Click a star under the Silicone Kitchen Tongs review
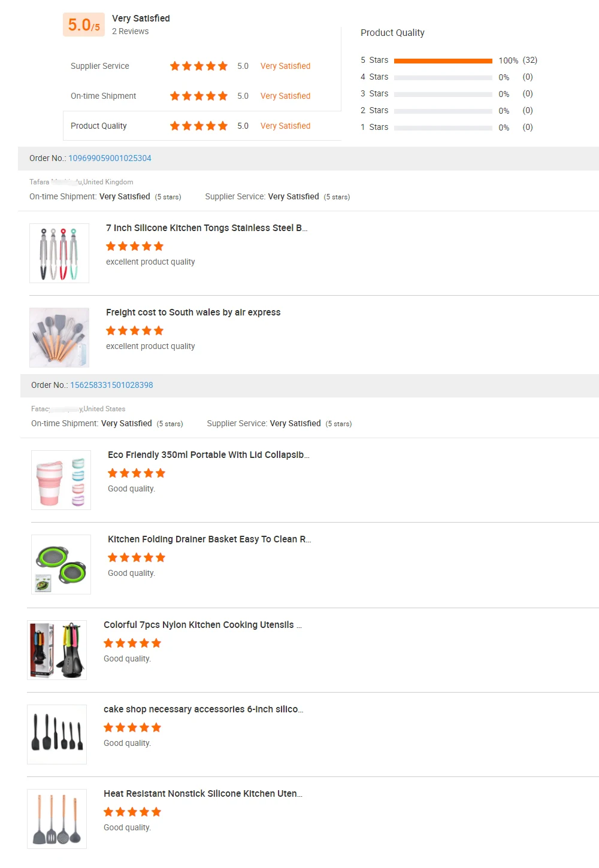Image resolution: width=599 pixels, height=868 pixels. pyautogui.click(x=134, y=246)
